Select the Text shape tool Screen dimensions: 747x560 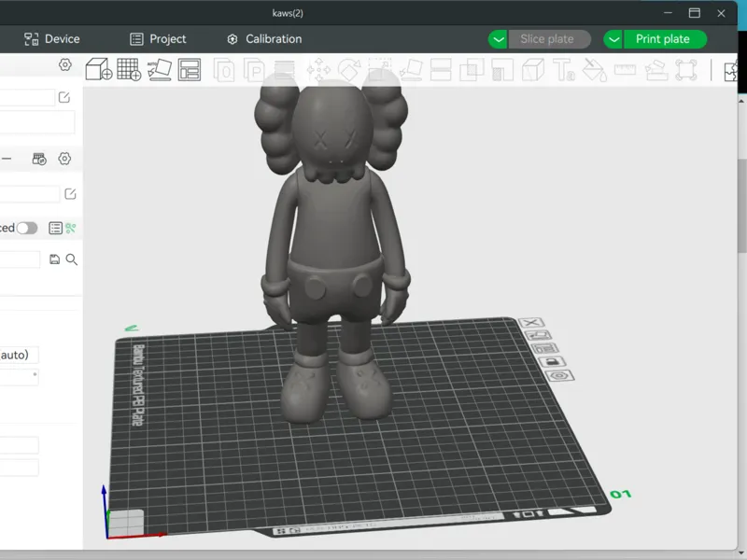564,71
